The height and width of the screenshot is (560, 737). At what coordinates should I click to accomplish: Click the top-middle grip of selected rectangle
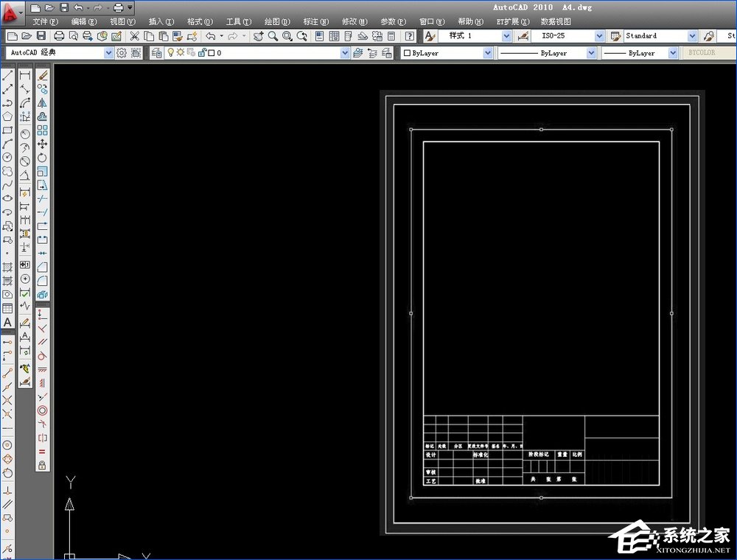point(541,129)
